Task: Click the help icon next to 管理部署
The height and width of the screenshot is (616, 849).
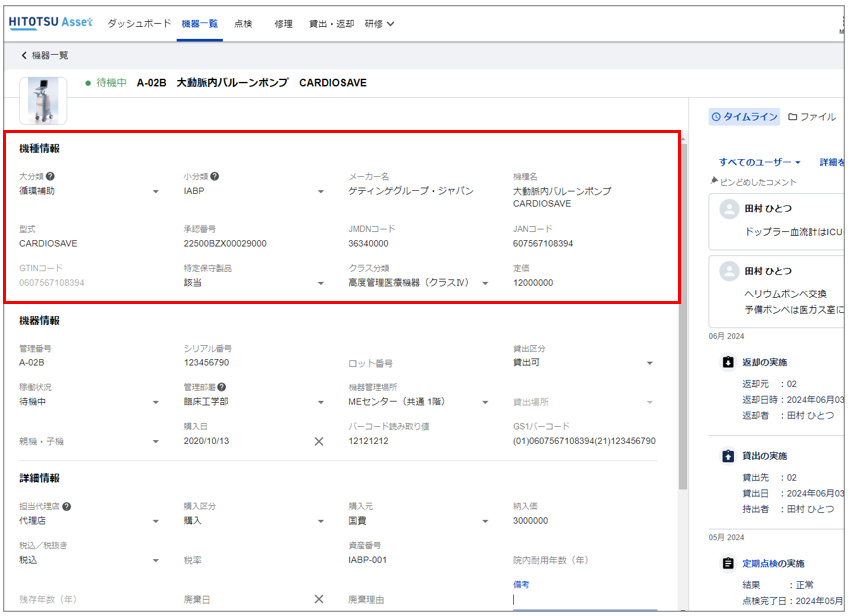Action: tap(221, 387)
